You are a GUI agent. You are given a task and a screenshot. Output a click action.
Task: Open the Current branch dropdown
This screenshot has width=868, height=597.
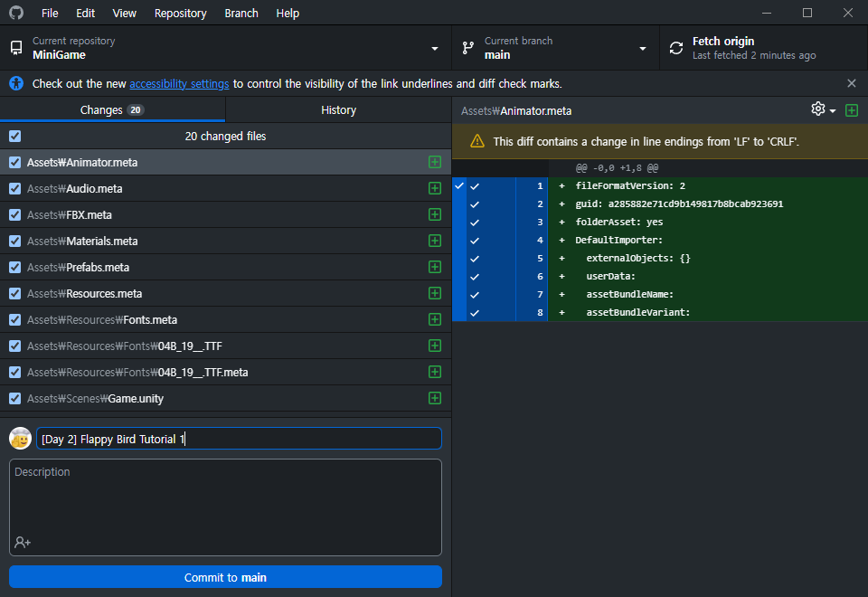555,48
